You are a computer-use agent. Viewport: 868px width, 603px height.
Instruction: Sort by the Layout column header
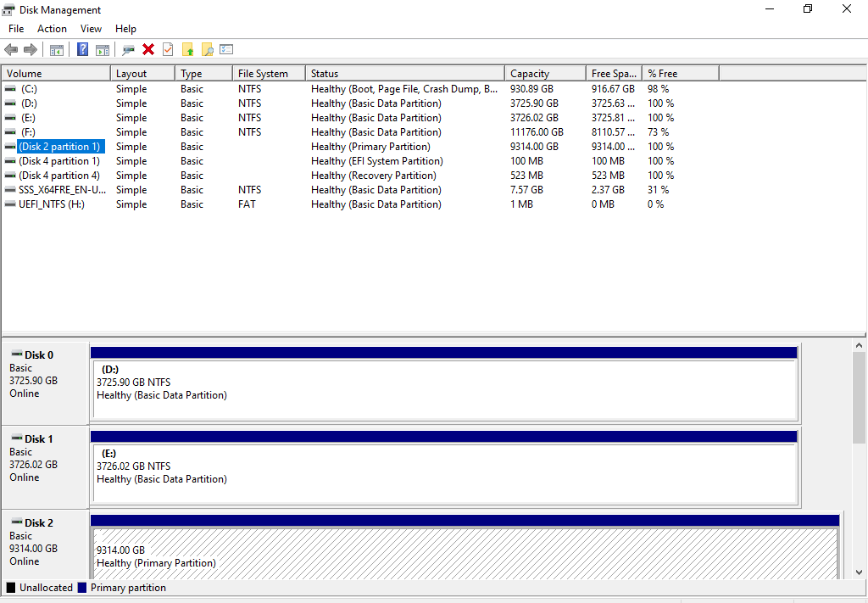(x=142, y=73)
